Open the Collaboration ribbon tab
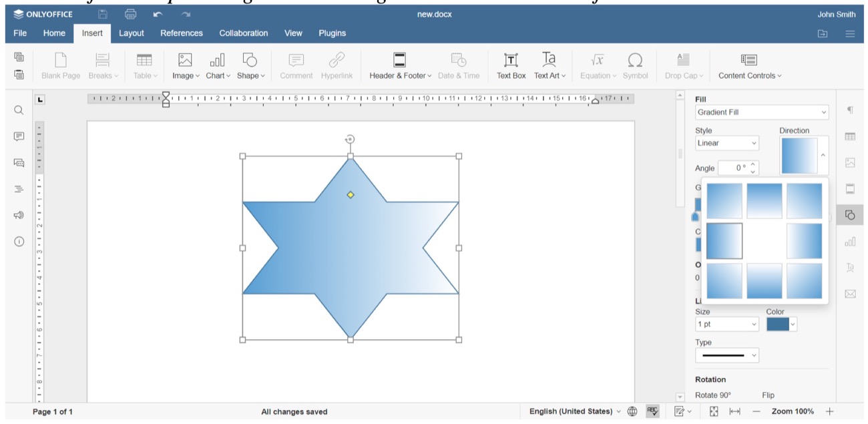868x424 pixels. 243,33
